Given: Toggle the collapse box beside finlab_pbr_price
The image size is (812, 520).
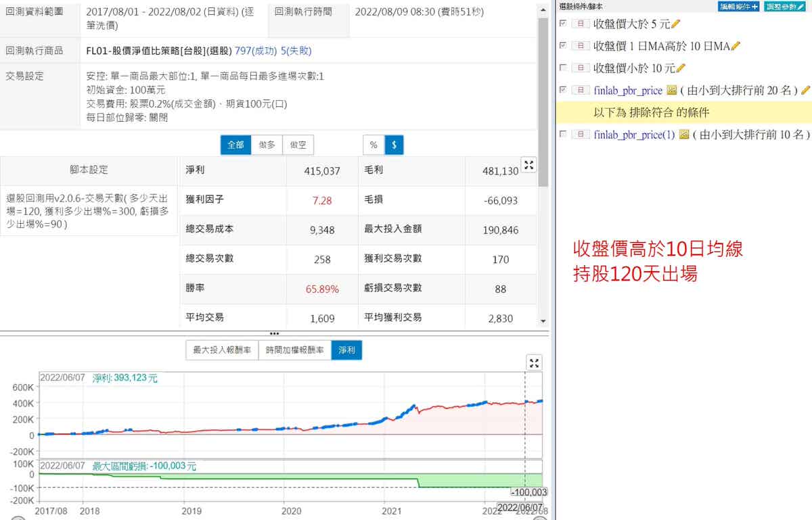Looking at the screenshot, I should click(x=580, y=90).
